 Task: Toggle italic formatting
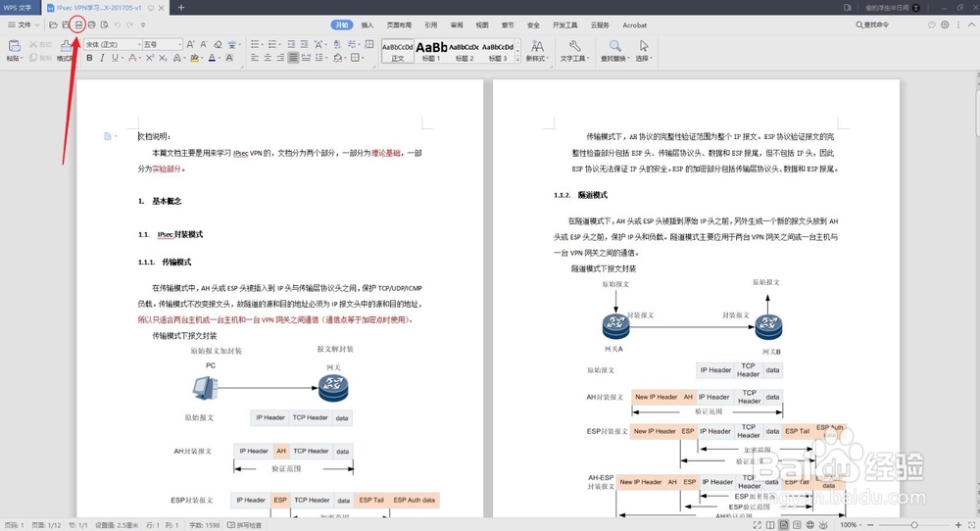click(x=102, y=58)
